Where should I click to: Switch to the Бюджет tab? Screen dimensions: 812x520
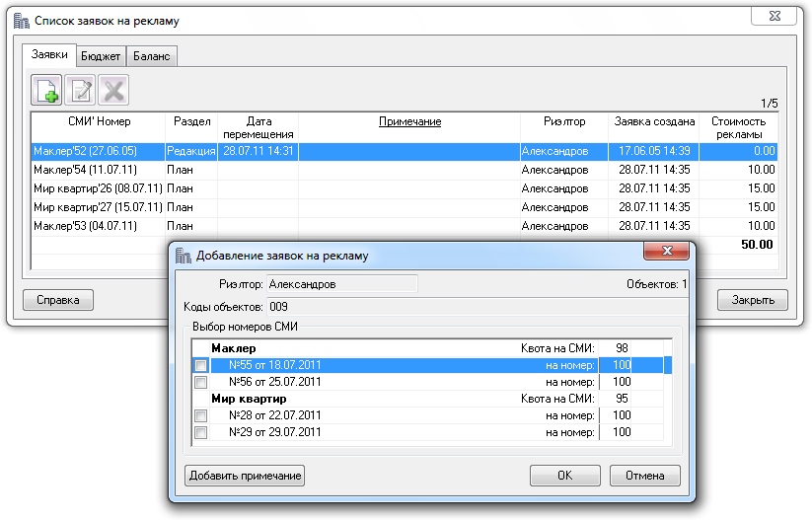(101, 56)
